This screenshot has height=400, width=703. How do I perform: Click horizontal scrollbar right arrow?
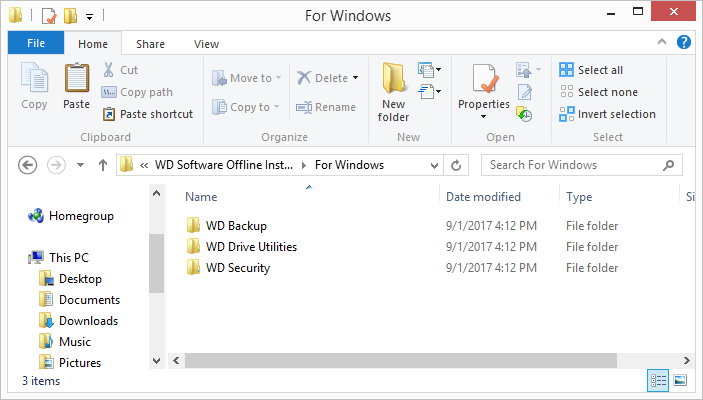point(686,361)
